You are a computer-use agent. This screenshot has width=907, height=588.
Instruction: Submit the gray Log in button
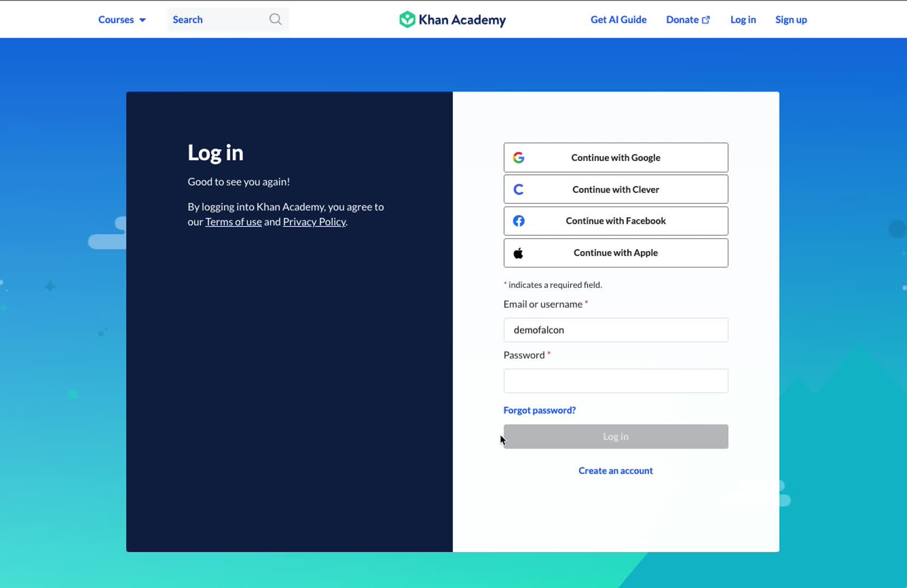(x=616, y=437)
